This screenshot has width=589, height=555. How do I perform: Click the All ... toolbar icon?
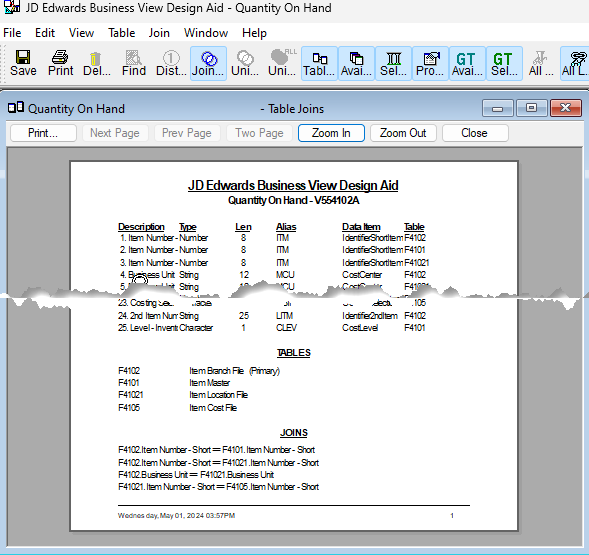click(x=541, y=63)
